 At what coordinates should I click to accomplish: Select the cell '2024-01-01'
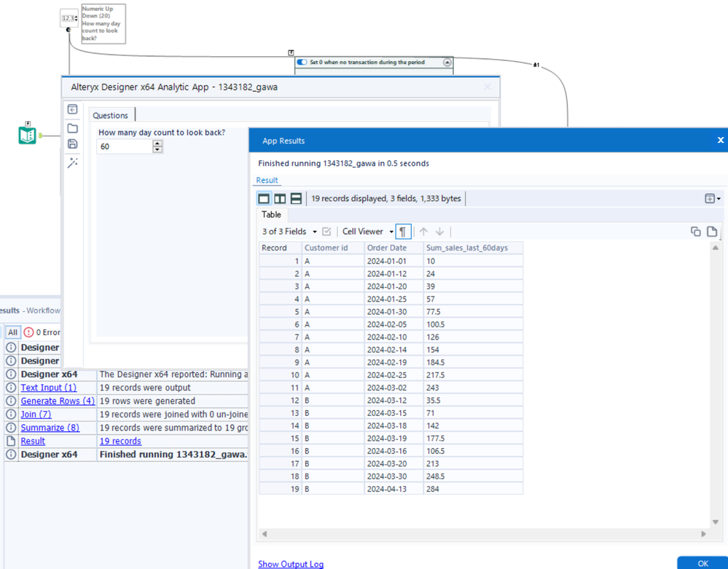394,262
